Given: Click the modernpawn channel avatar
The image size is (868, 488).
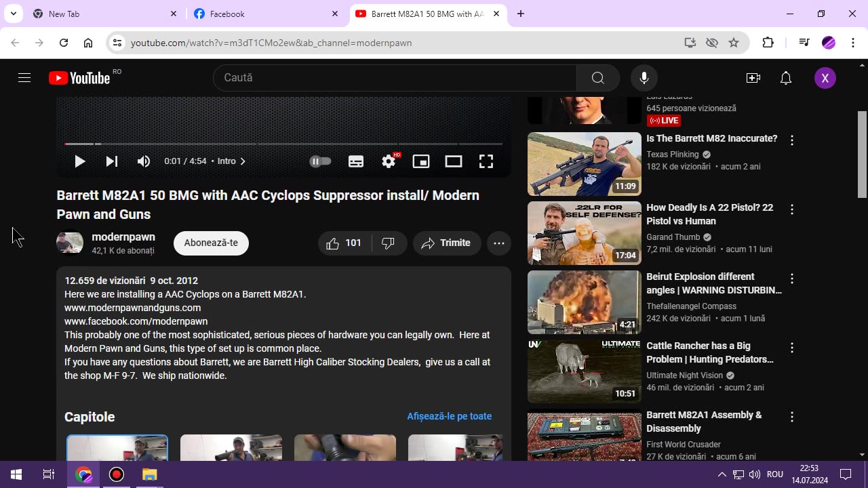Looking at the screenshot, I should click(70, 243).
